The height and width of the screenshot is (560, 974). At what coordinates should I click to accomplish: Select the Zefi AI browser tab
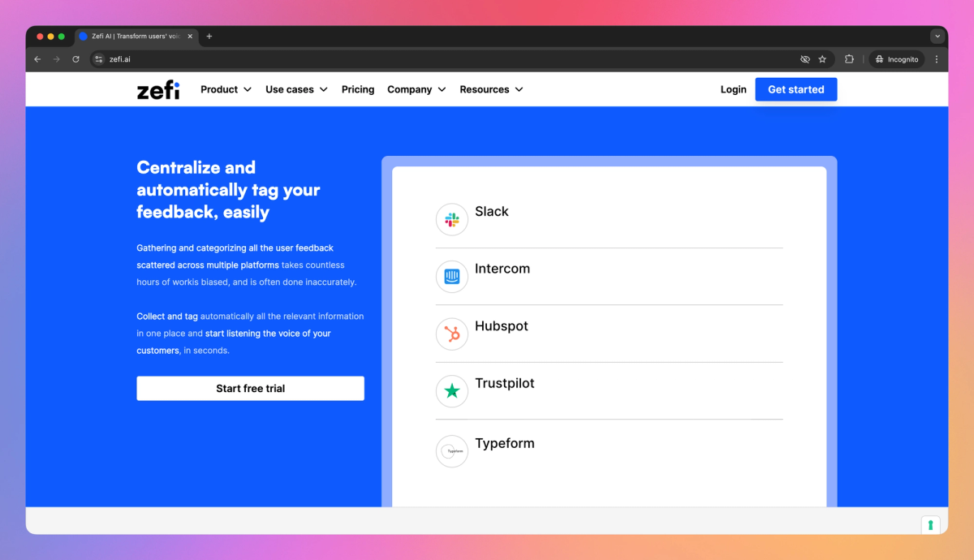[x=136, y=37]
